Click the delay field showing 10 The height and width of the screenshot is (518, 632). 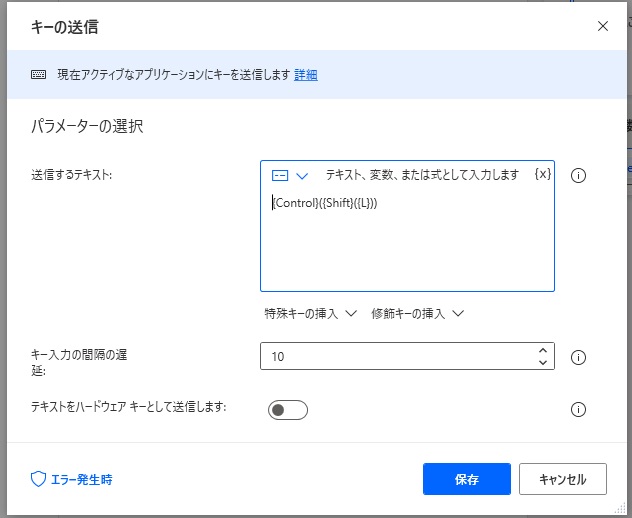[395, 357]
